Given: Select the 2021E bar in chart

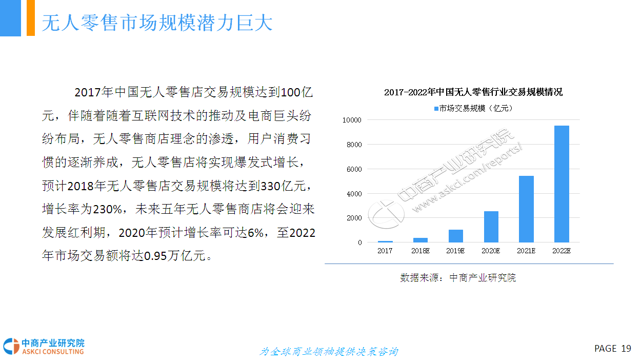Looking at the screenshot, I should [526, 209].
